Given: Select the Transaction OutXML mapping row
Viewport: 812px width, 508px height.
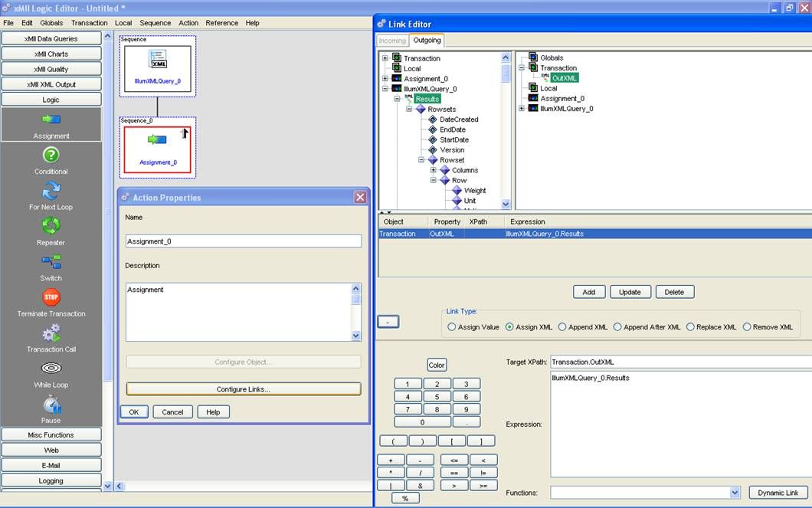Looking at the screenshot, I should [x=595, y=234].
